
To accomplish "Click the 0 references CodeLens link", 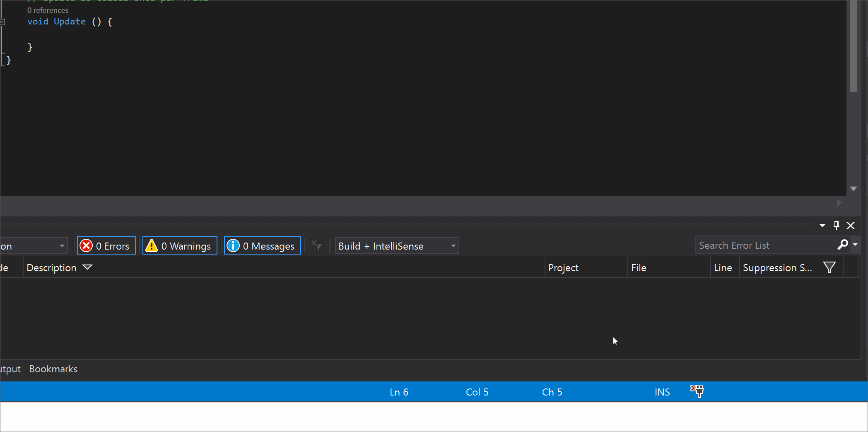I will click(x=48, y=10).
